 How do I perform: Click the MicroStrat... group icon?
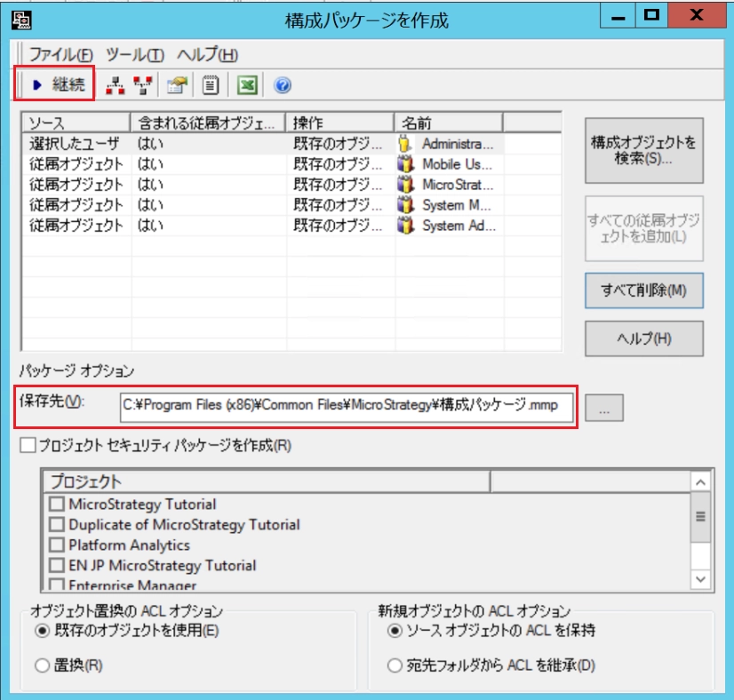point(405,185)
